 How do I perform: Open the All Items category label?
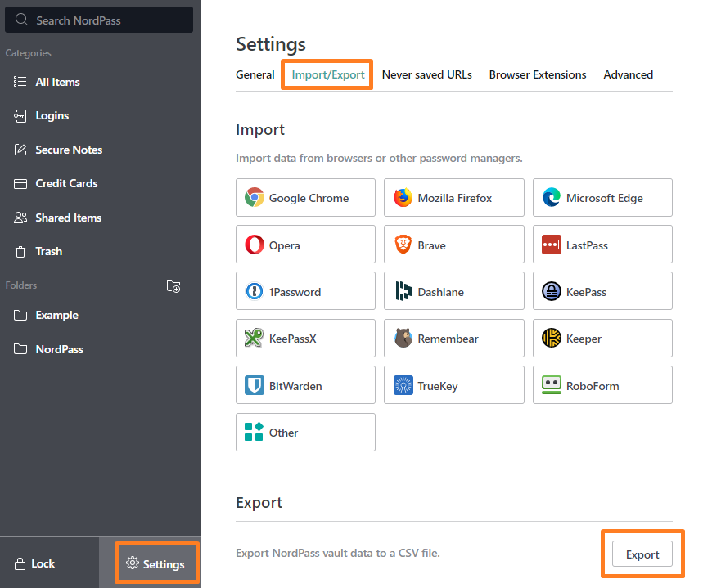[x=58, y=82]
